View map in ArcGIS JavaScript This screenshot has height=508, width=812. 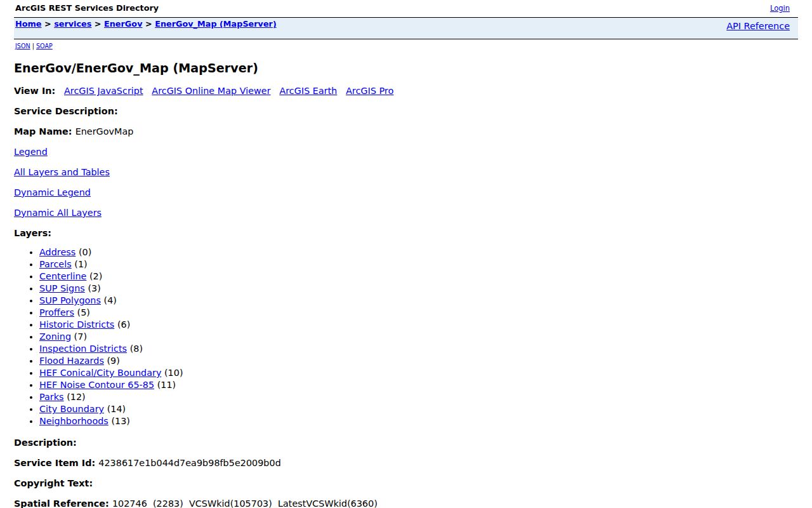tap(103, 91)
